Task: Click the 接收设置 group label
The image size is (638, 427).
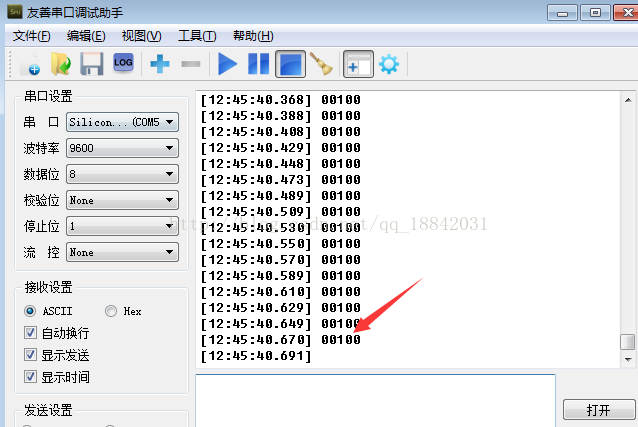Action: tap(48, 287)
